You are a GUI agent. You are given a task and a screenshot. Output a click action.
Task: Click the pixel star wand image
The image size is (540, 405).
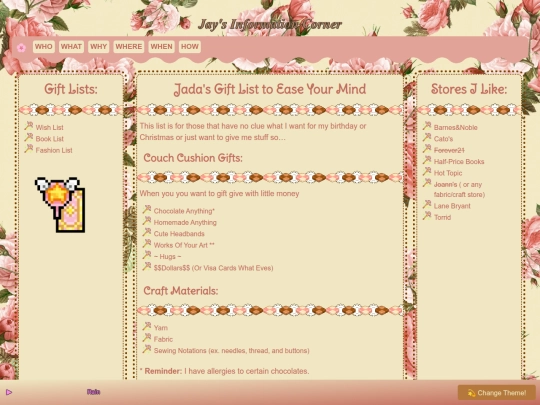click(60, 205)
